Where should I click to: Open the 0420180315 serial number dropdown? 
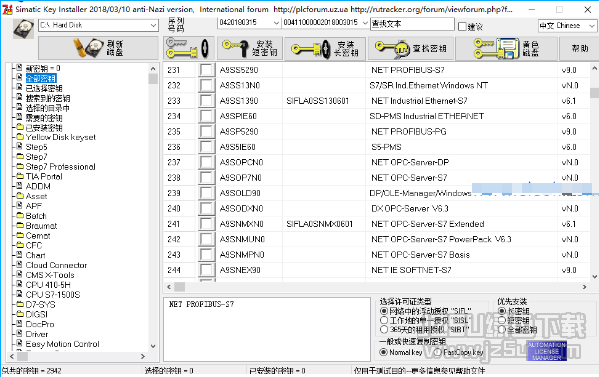click(x=276, y=23)
